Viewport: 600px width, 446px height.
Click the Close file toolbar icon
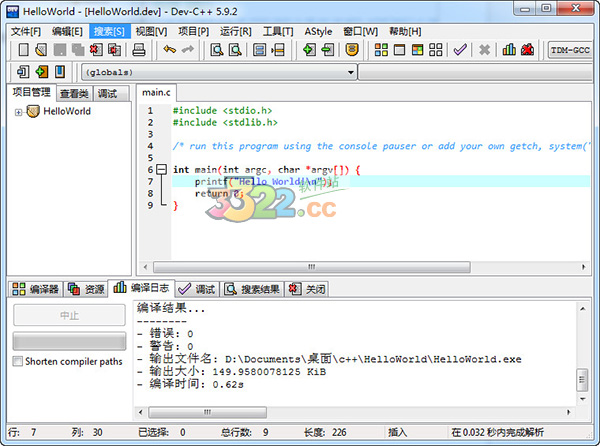pos(96,50)
